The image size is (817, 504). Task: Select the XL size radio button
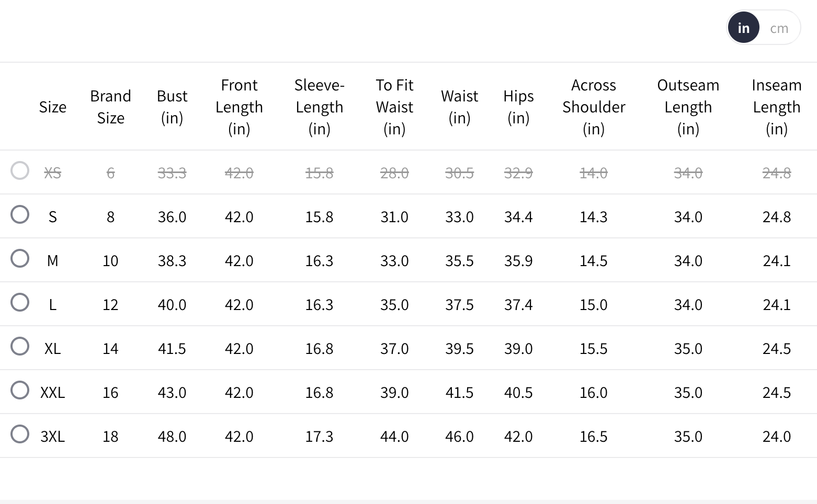pyautogui.click(x=20, y=346)
